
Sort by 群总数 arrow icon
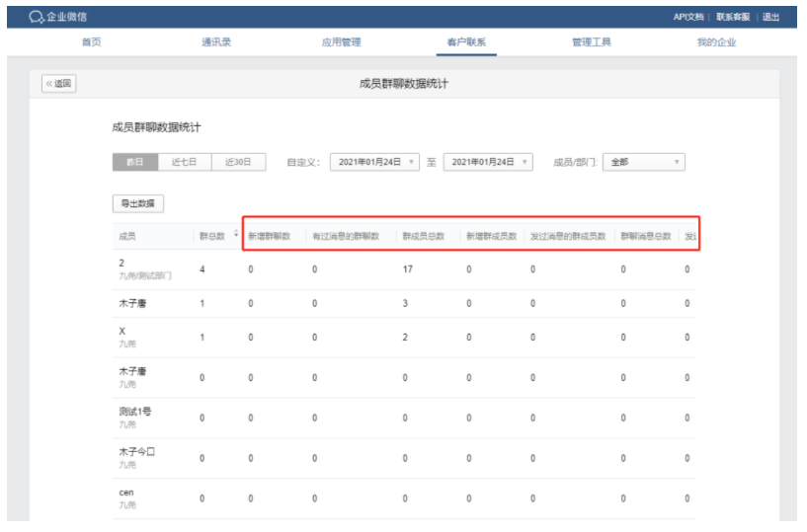coord(236,234)
